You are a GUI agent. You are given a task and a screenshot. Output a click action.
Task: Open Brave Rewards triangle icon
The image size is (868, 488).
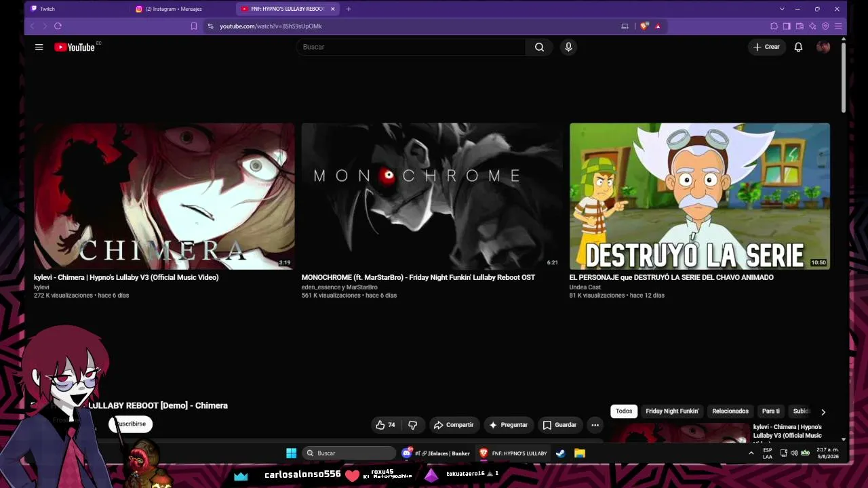click(658, 26)
